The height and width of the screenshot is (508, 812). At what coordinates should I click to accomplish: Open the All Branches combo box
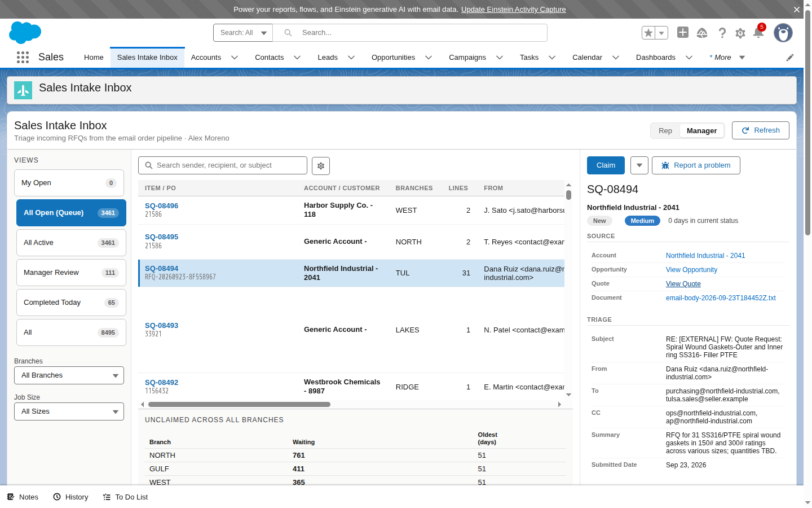(x=69, y=376)
